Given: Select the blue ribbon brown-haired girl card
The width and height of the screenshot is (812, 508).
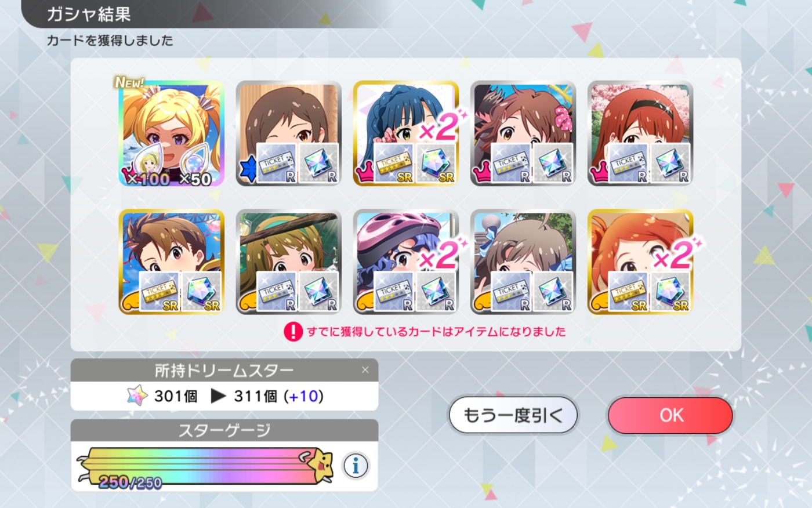Looking at the screenshot, I should pos(523,262).
